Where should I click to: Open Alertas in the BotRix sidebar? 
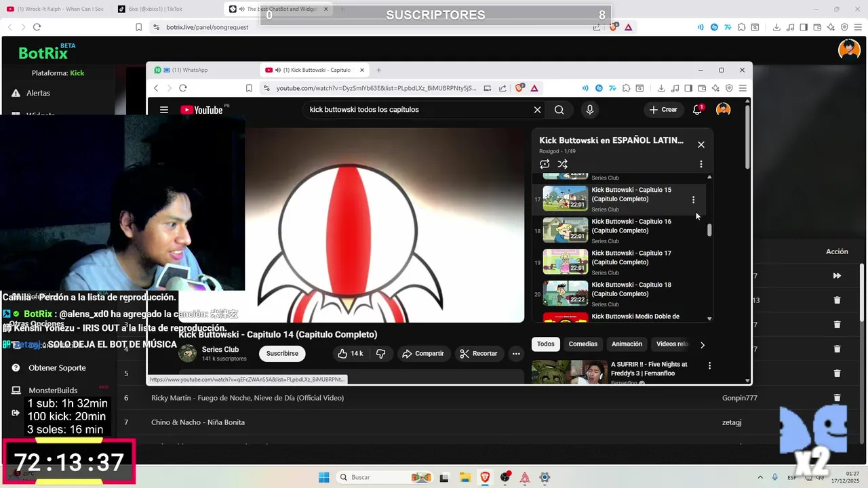[38, 93]
